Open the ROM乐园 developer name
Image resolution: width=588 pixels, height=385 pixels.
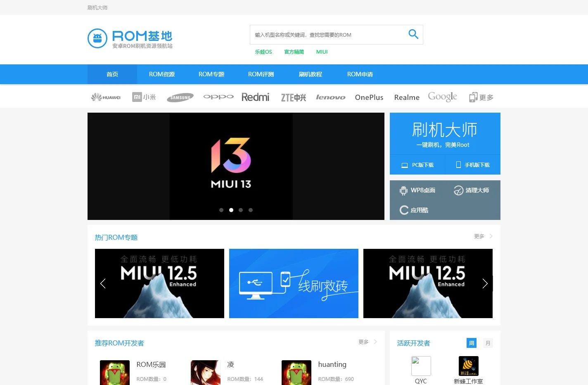[151, 364]
